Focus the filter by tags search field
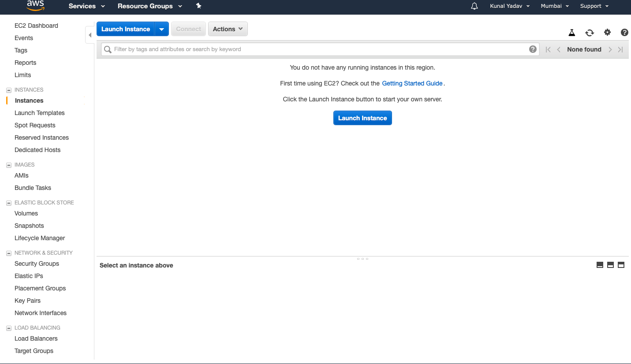This screenshot has width=631, height=364. (317, 49)
